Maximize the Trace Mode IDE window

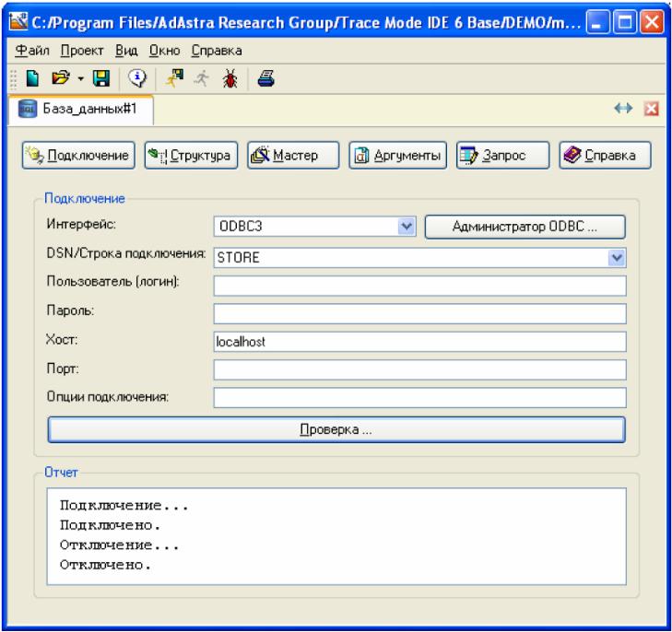[624, 22]
